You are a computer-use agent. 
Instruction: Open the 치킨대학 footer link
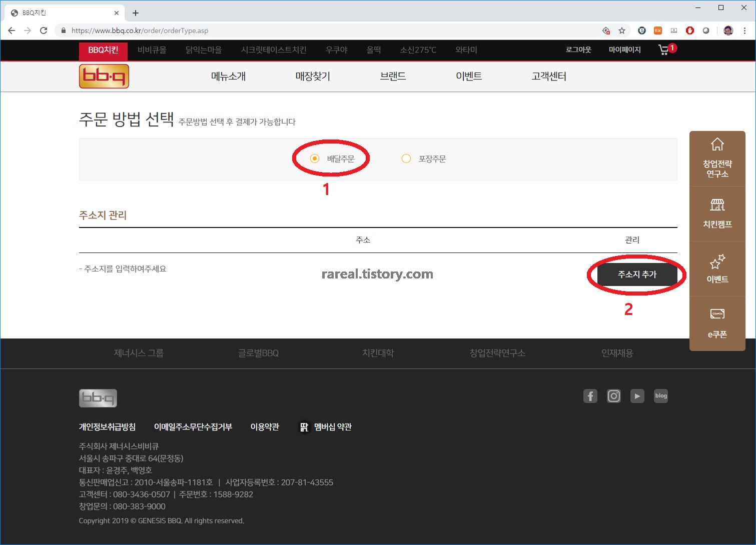coord(378,353)
